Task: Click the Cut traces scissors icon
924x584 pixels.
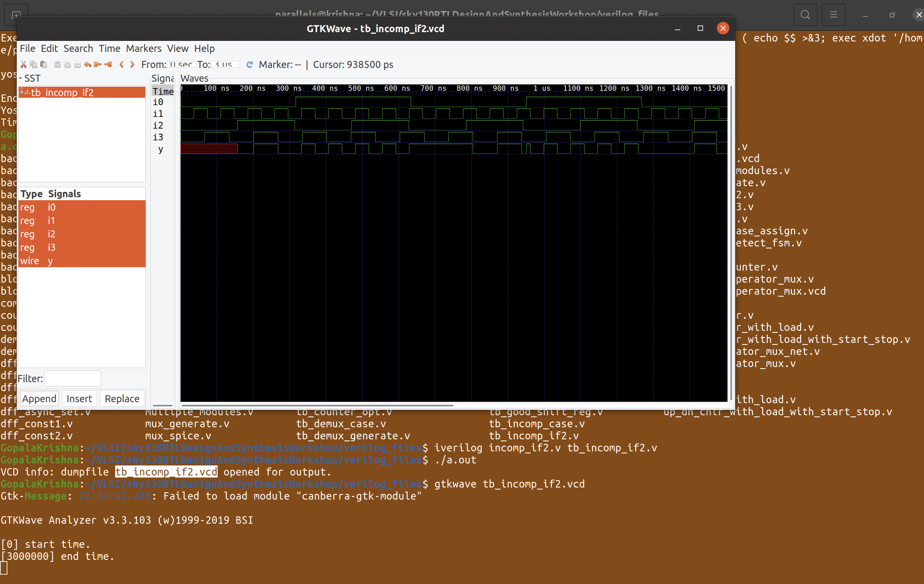Action: 24,65
